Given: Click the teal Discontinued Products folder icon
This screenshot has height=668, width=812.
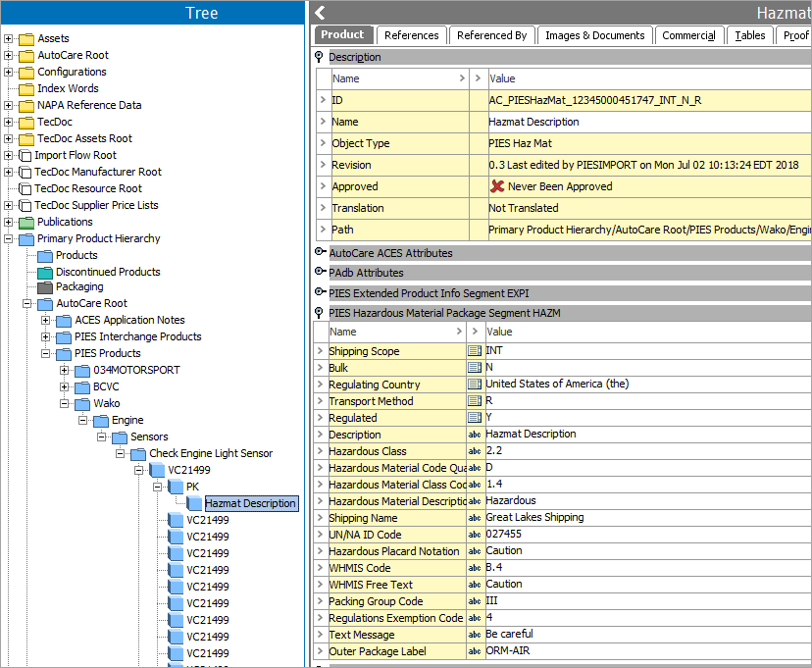Looking at the screenshot, I should (45, 272).
